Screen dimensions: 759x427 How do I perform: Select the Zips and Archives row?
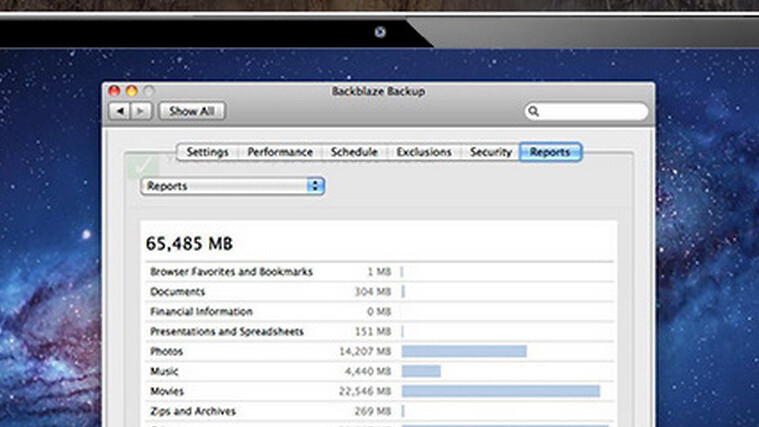pyautogui.click(x=380, y=411)
